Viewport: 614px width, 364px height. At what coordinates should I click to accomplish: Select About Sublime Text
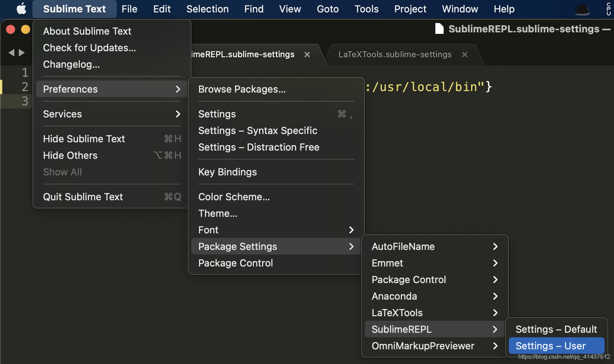(x=112, y=31)
